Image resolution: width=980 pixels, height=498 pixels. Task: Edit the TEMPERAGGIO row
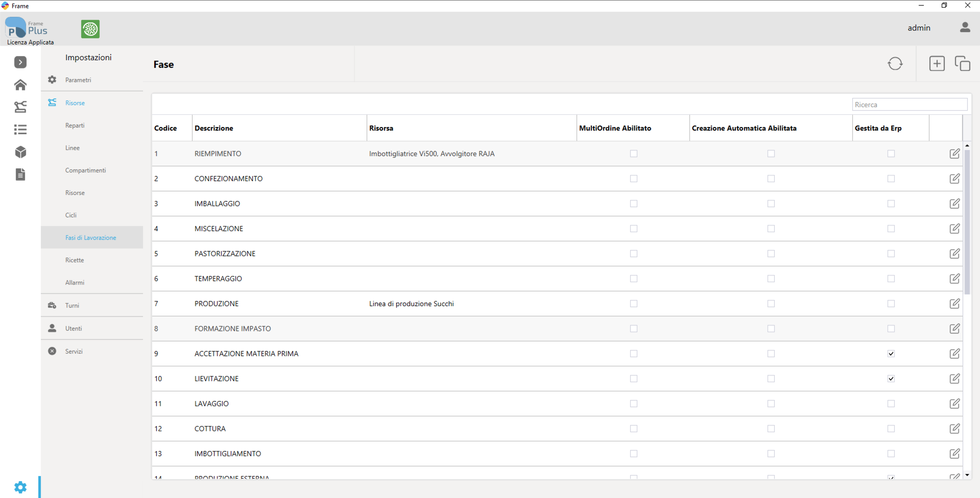click(954, 279)
